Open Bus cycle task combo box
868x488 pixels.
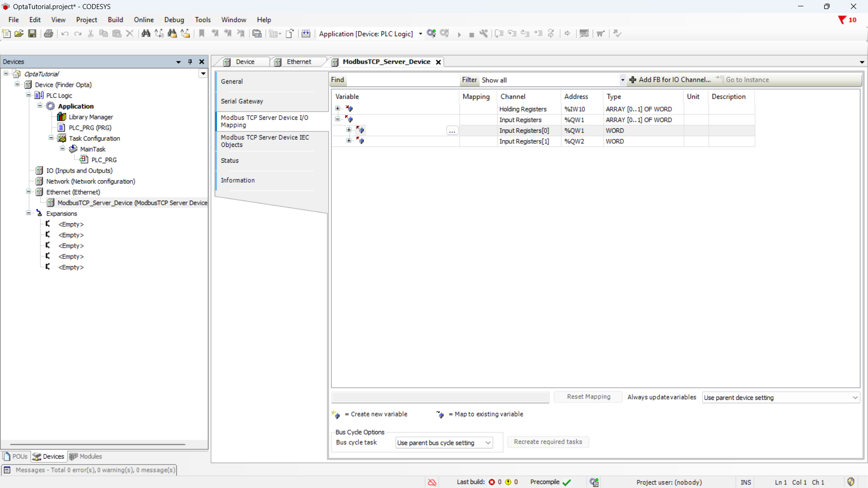tap(443, 443)
